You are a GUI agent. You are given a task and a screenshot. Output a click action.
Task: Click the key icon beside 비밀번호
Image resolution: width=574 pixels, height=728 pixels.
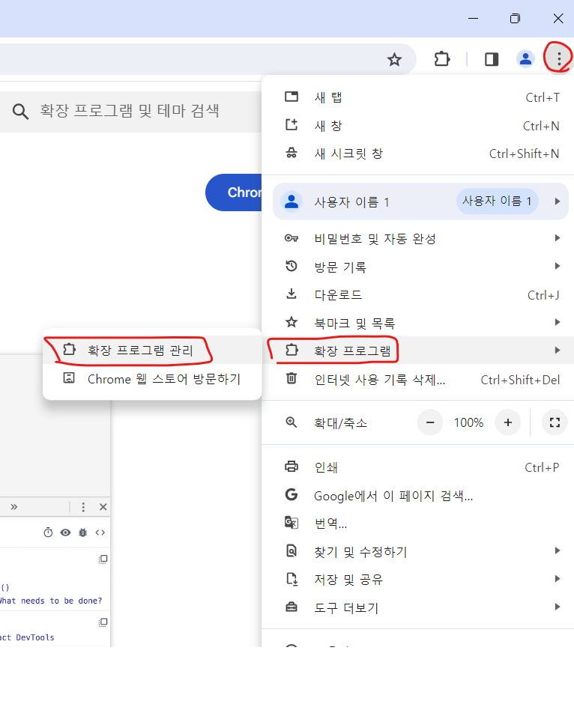291,237
